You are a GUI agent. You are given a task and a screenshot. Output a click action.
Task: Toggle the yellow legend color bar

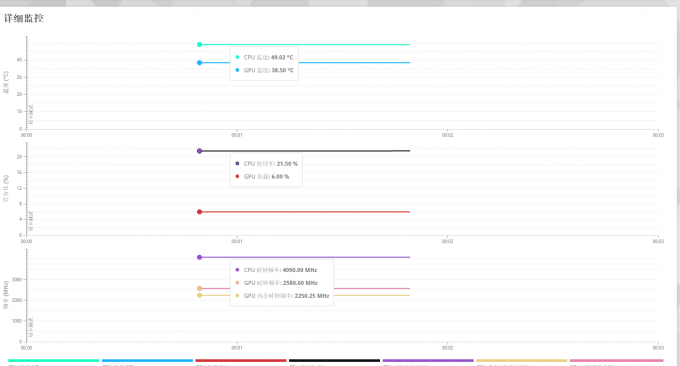[522, 360]
